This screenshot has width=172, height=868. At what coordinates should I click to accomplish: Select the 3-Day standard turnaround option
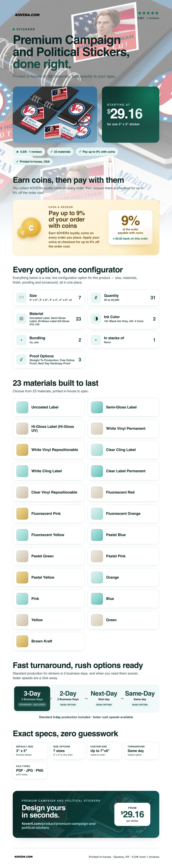tap(32, 698)
